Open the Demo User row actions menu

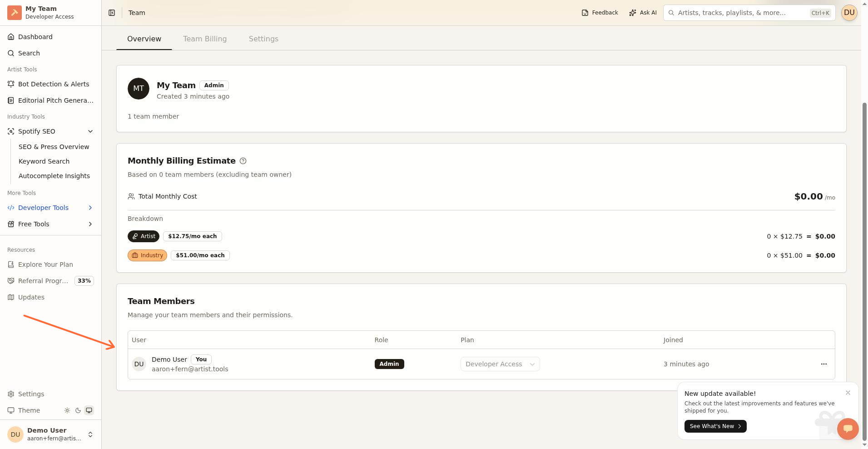[x=824, y=364]
